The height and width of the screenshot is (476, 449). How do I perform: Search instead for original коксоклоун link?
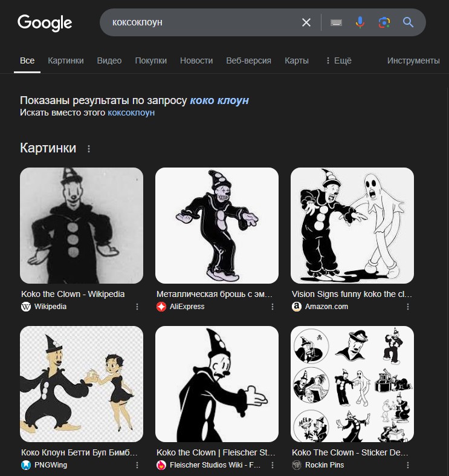[x=131, y=112]
